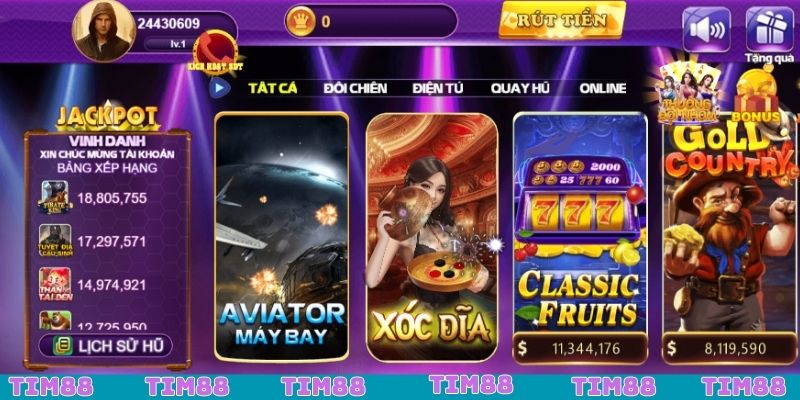Image resolution: width=800 pixels, height=400 pixels.
Task: Select the Tuyệt Địa jackpot entry icon
Action: click(56, 240)
